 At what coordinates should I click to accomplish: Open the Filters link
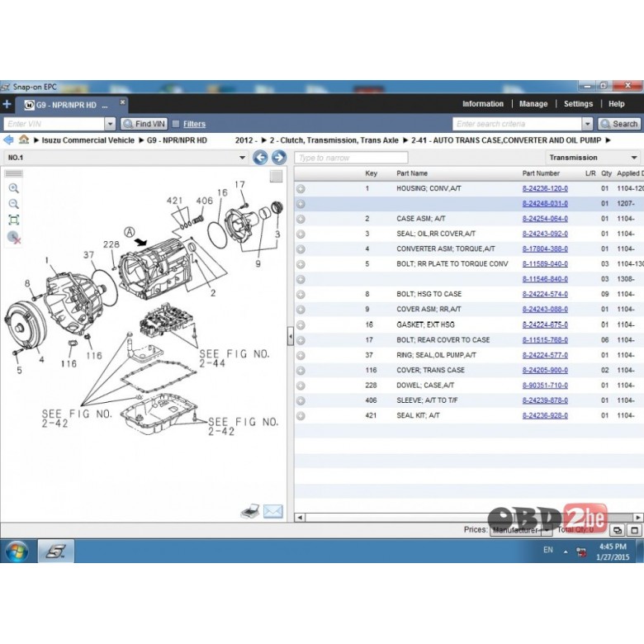click(x=194, y=124)
